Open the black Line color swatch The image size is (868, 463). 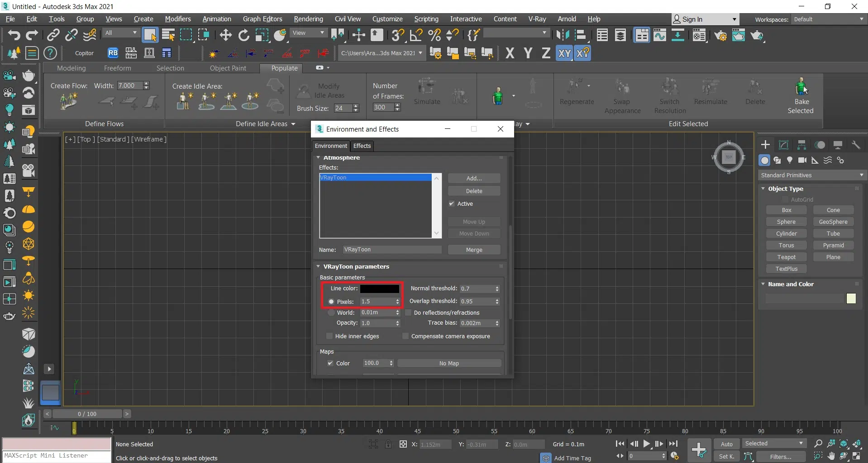(x=379, y=288)
